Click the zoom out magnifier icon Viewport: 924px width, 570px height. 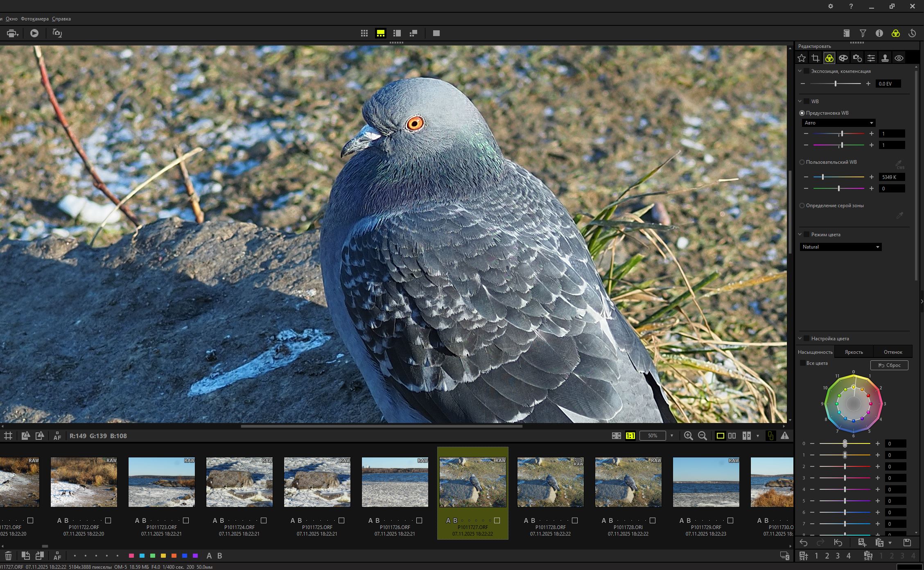tap(702, 436)
